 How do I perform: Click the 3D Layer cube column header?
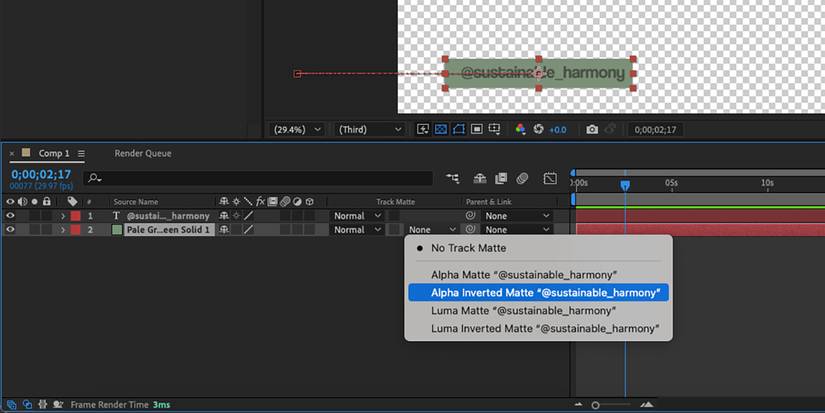[x=310, y=202]
